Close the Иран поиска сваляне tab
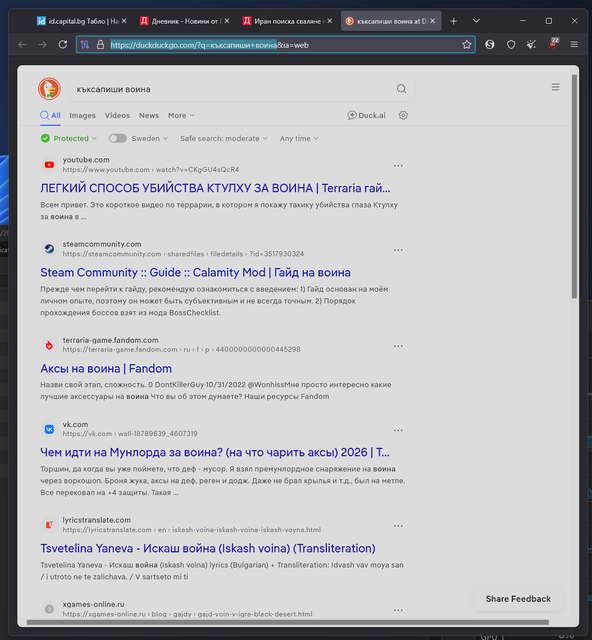592x640 pixels. pos(329,21)
